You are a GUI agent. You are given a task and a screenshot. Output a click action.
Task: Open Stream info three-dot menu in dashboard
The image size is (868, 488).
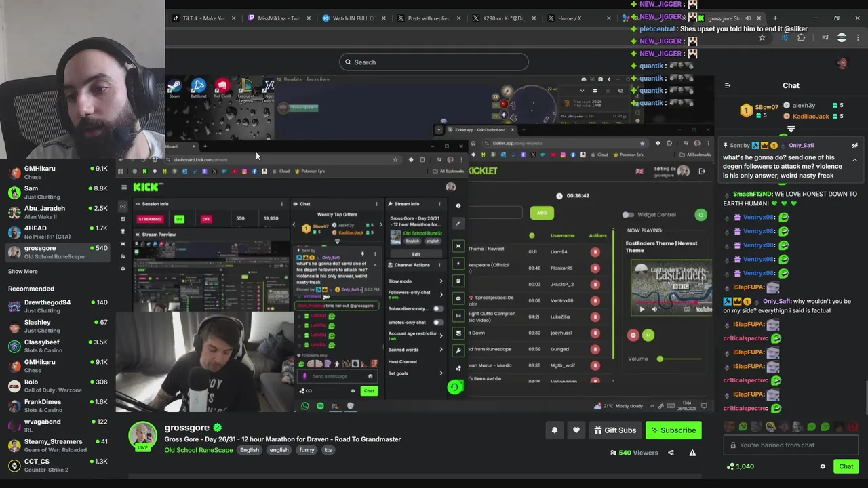pos(439,204)
